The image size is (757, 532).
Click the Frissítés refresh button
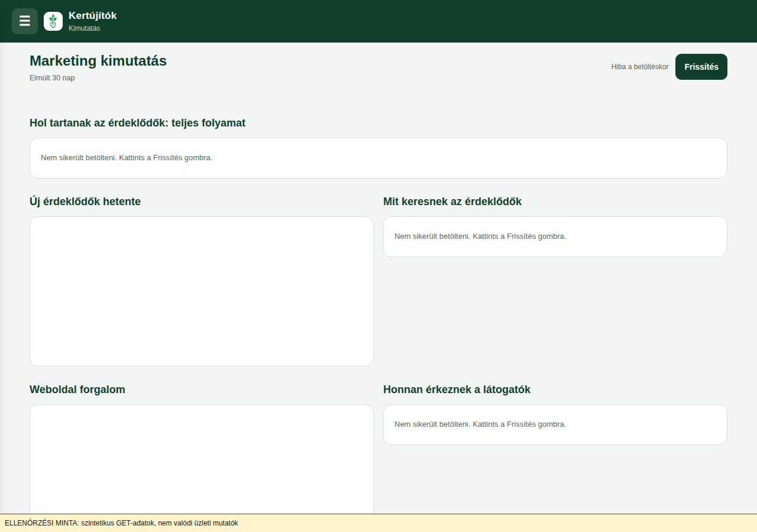coord(701,67)
